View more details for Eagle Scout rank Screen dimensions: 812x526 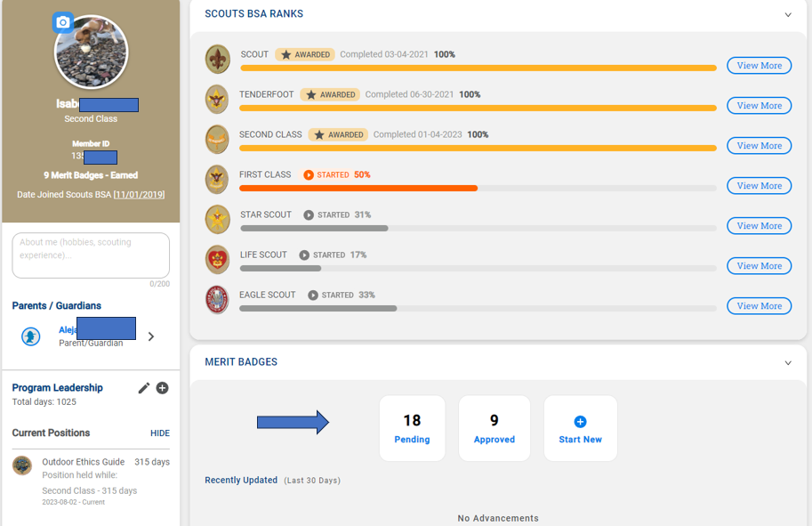[760, 306]
